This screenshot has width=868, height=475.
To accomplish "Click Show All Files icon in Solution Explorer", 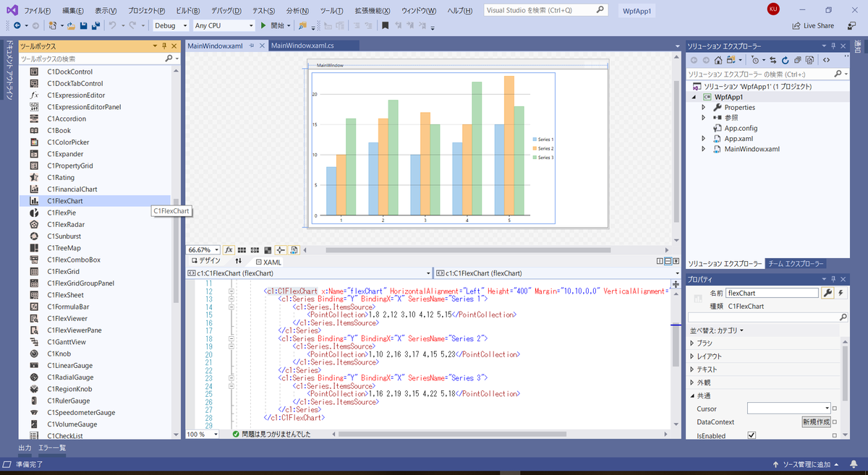I will pyautogui.click(x=809, y=60).
